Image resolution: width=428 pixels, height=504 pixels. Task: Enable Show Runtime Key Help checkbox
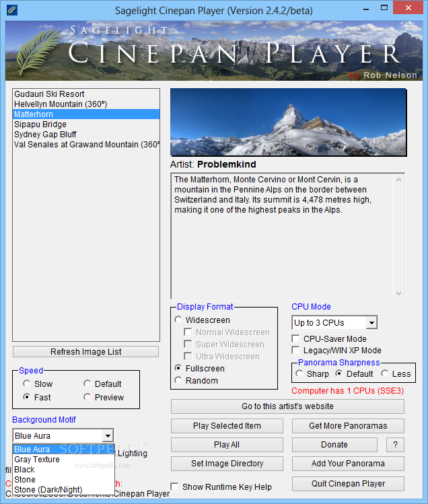coord(174,487)
